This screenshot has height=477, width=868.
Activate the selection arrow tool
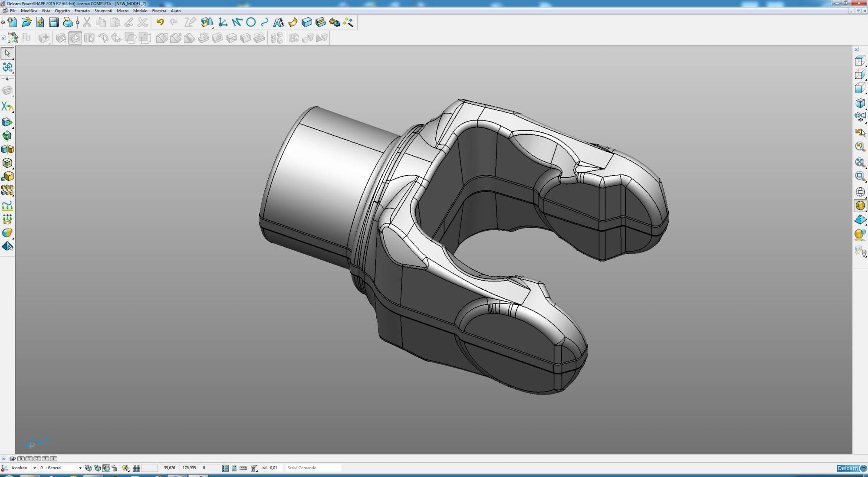[x=7, y=53]
